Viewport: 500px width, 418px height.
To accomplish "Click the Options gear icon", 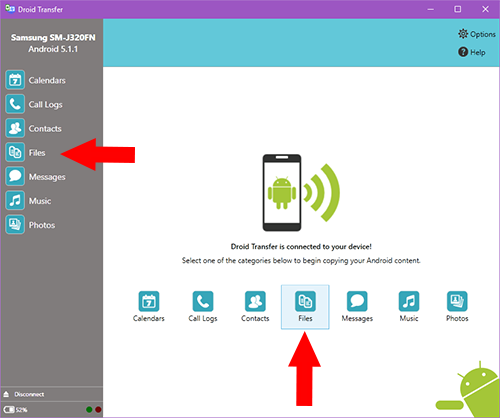I will pyautogui.click(x=463, y=34).
